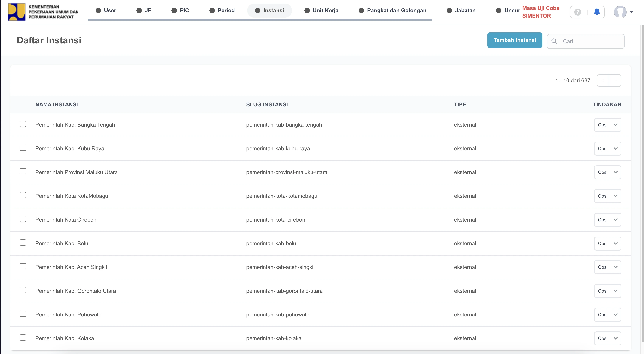Click the help question mark icon

[x=578, y=12]
